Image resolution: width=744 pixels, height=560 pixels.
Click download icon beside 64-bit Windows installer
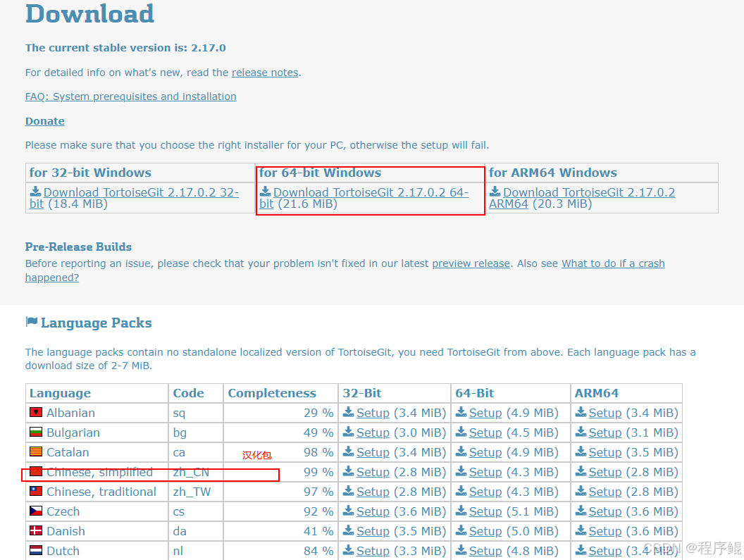[265, 192]
